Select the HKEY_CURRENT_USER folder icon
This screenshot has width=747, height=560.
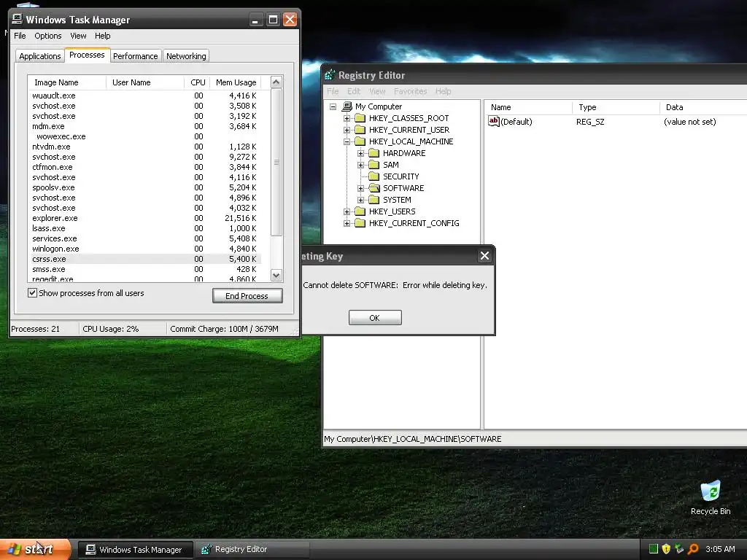pos(360,130)
